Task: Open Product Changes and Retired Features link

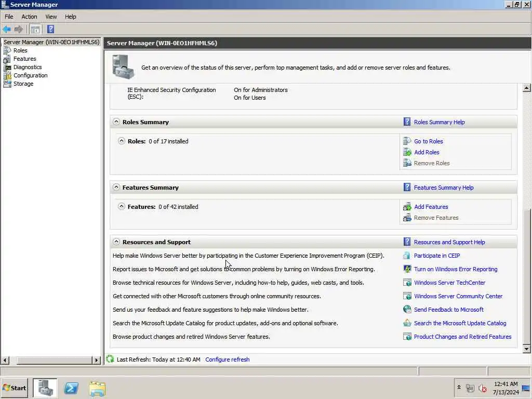Action: [x=463, y=337]
